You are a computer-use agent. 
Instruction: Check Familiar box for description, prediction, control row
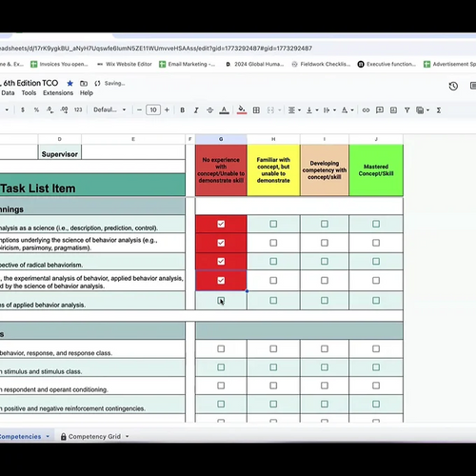(x=273, y=224)
